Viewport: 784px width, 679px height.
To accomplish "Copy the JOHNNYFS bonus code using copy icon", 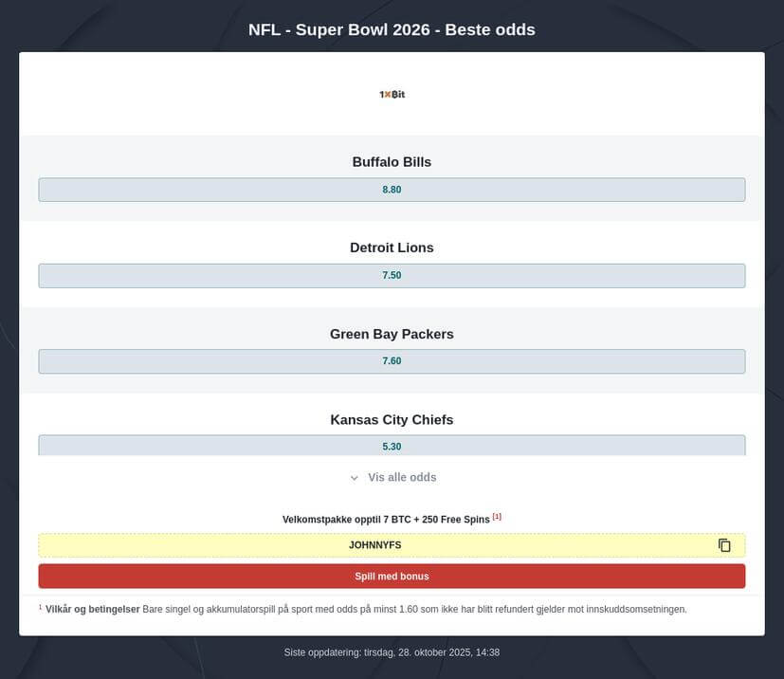I will 724,544.
